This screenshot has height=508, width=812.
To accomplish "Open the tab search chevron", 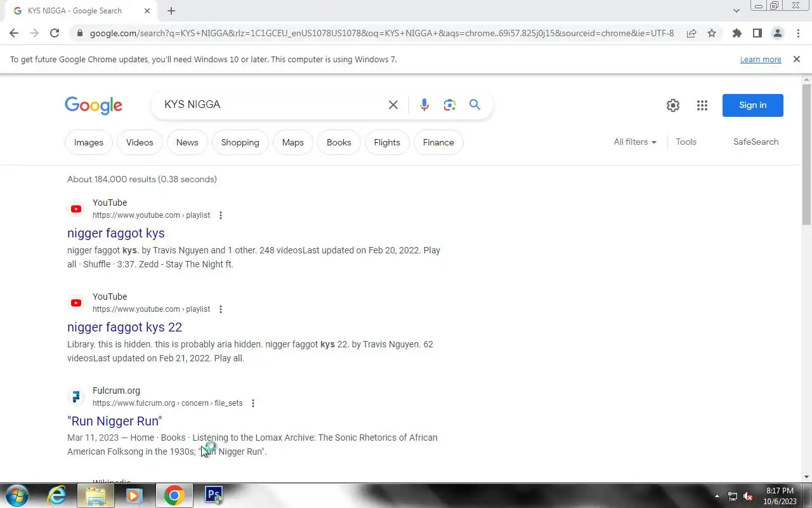I will coord(737,11).
